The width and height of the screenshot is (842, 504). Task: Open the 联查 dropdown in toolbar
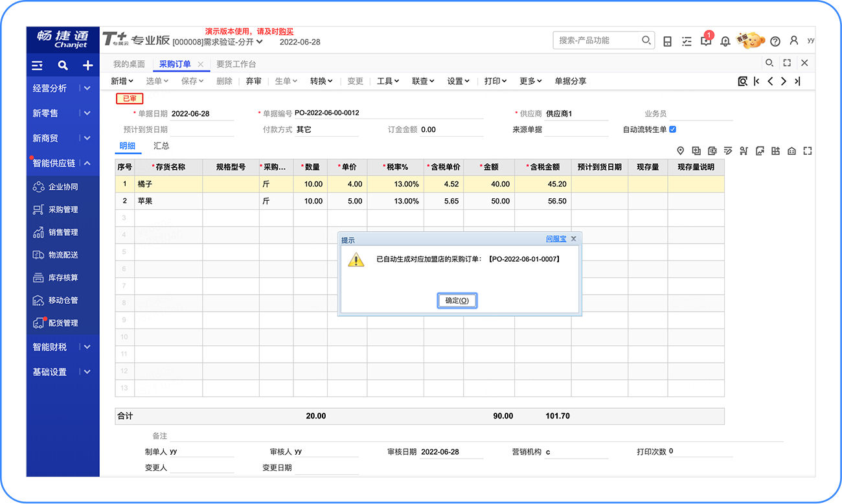click(x=424, y=81)
